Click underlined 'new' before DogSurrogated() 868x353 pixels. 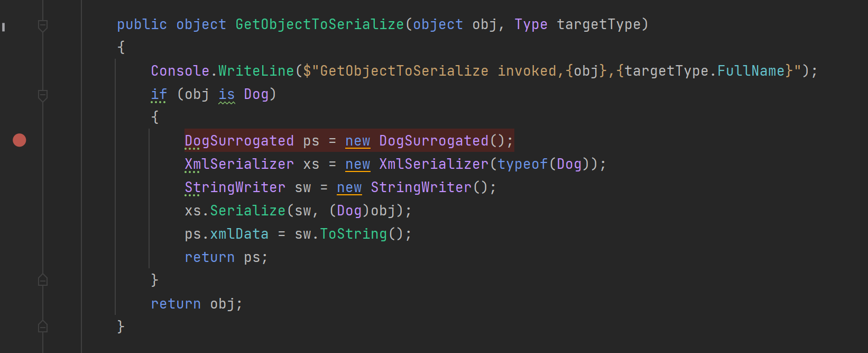tap(358, 141)
